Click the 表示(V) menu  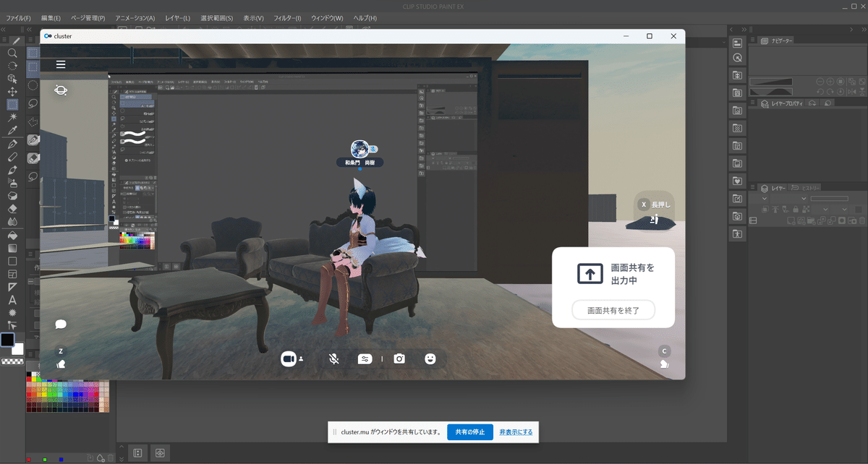click(x=254, y=17)
